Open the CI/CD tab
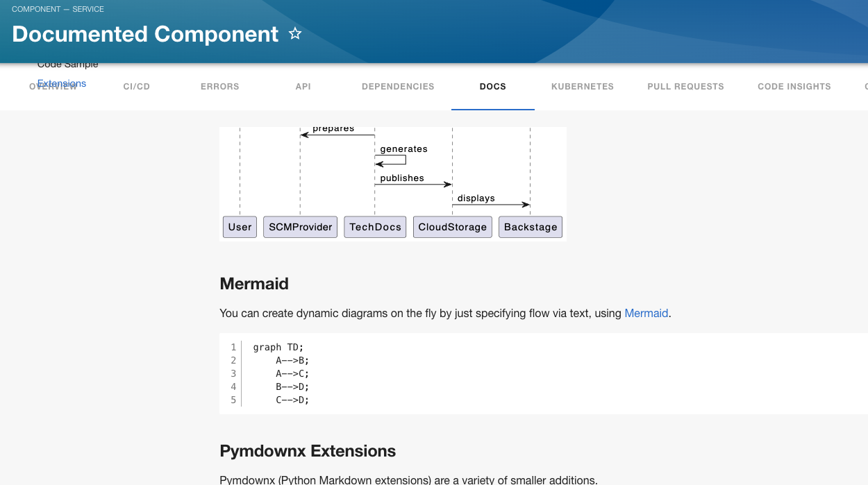Image resolution: width=868 pixels, height=485 pixels. [x=136, y=86]
